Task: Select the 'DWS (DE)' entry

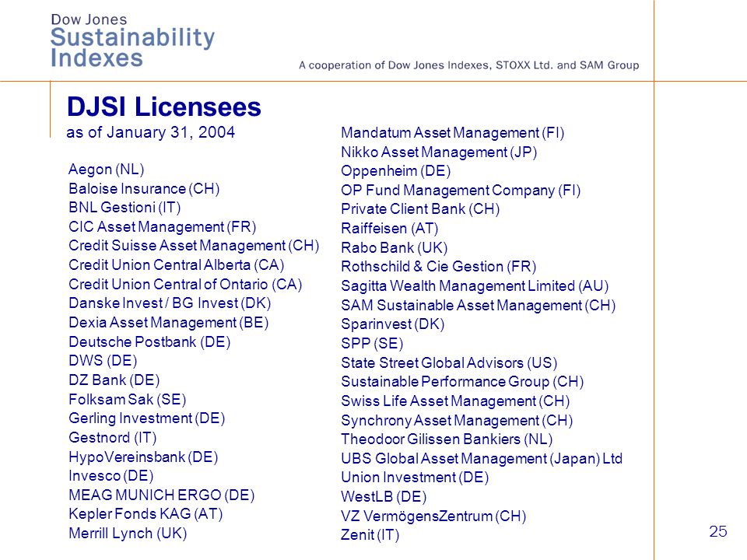Action: (x=103, y=360)
